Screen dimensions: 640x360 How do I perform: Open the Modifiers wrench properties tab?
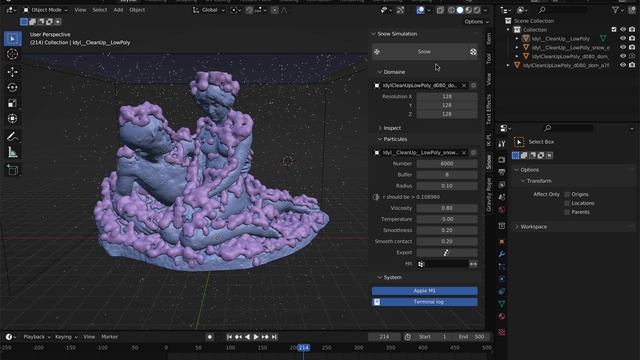[x=502, y=254]
